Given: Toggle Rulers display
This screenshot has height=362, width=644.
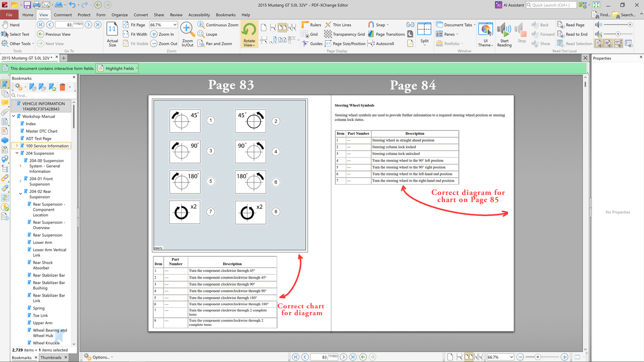Looking at the screenshot, I should coord(311,25).
